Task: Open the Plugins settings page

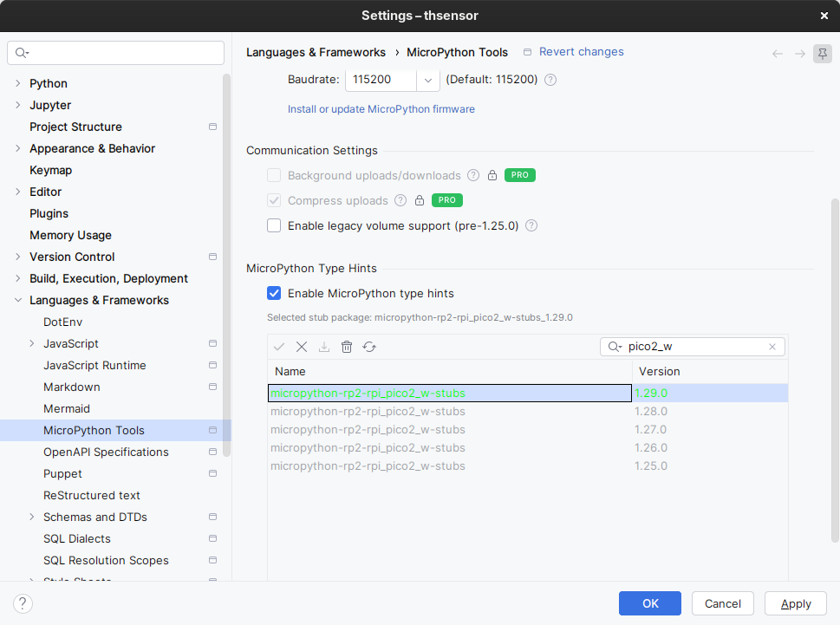Action: (49, 214)
